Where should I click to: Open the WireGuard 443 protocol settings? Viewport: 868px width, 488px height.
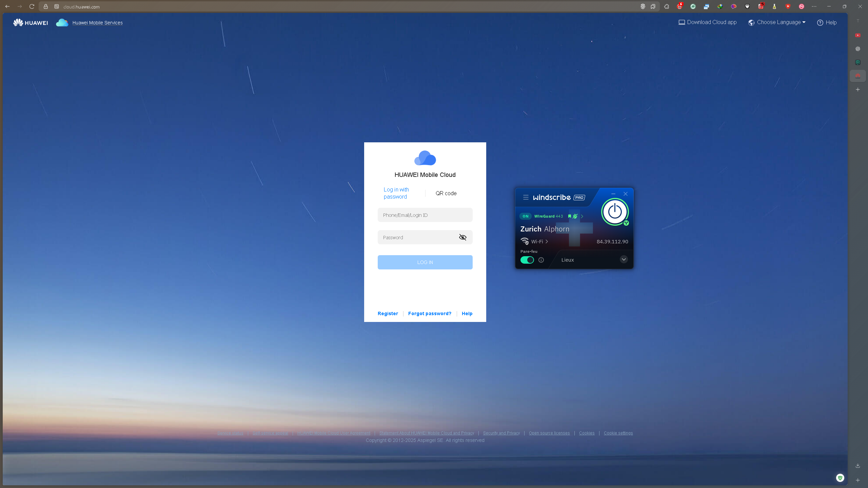pos(548,216)
